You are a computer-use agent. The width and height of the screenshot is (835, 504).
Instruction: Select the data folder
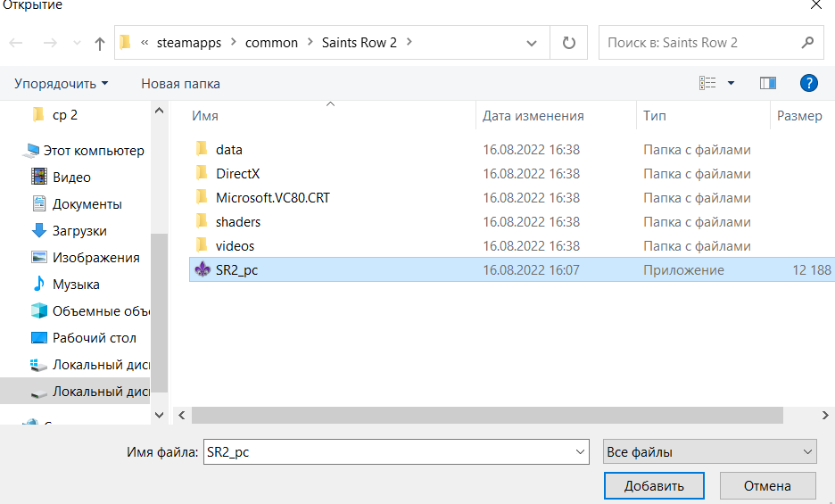point(229,150)
